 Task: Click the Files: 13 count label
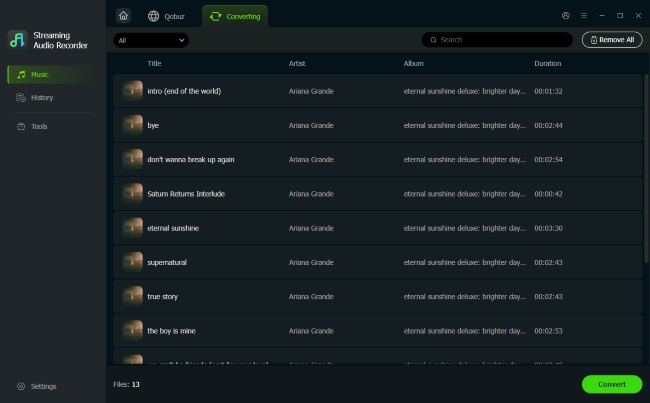click(126, 384)
